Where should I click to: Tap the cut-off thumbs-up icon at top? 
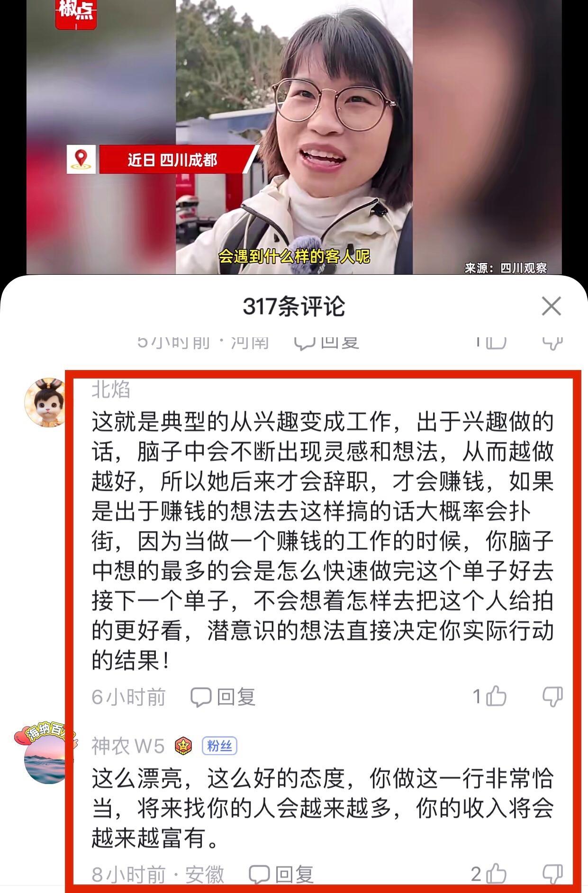click(496, 342)
